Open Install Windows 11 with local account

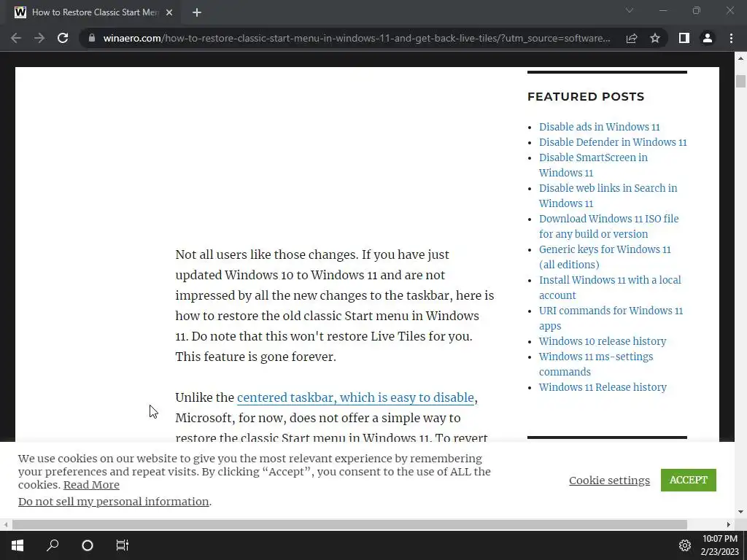[610, 287]
